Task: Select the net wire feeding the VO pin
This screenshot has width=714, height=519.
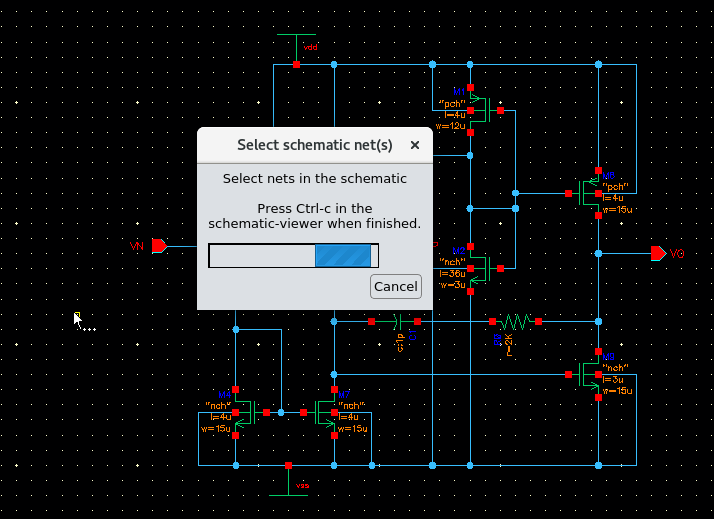Action: (625, 253)
